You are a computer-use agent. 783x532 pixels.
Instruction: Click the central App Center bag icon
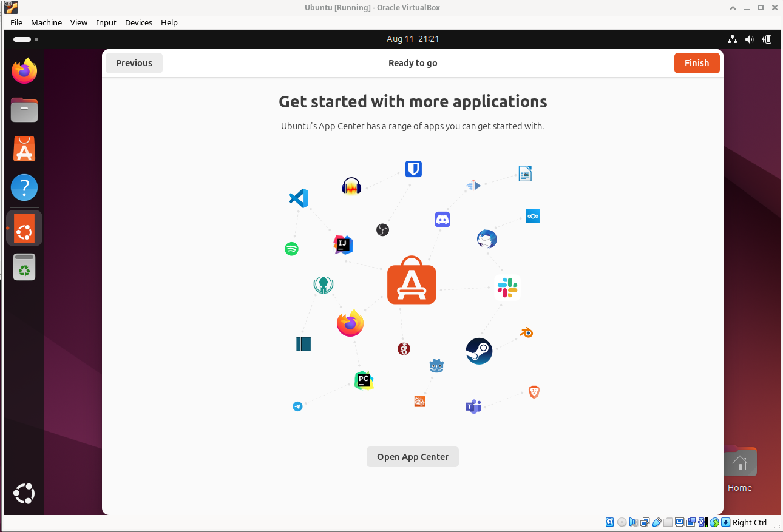(412, 281)
